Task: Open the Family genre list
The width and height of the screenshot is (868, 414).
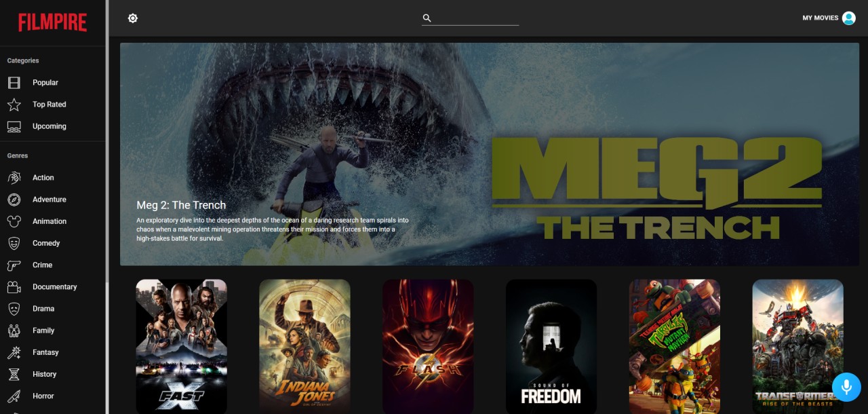Action: 53,331
